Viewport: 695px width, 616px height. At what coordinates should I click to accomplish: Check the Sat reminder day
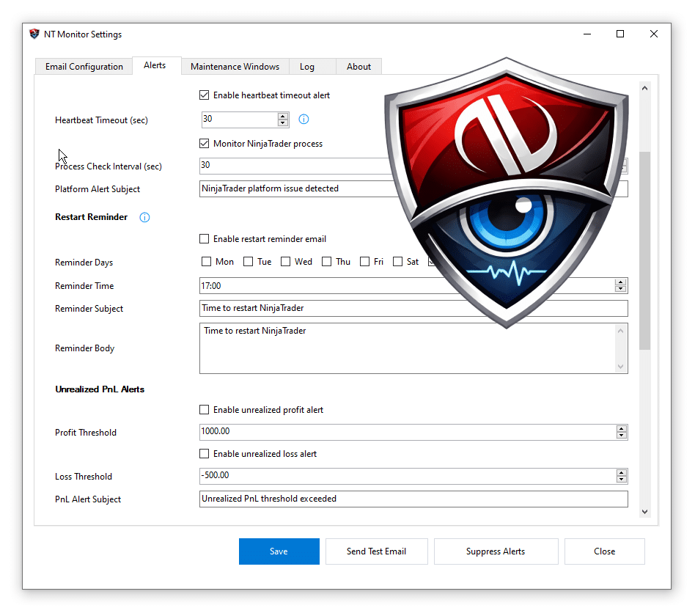tap(397, 262)
